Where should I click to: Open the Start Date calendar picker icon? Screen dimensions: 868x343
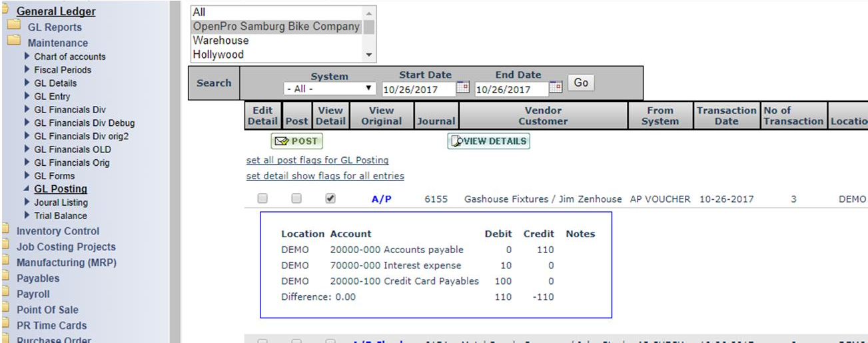[462, 88]
